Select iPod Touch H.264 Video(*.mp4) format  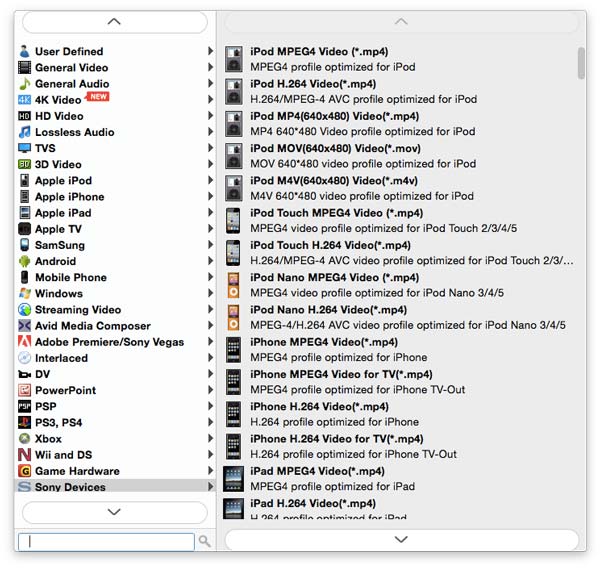pos(400,253)
